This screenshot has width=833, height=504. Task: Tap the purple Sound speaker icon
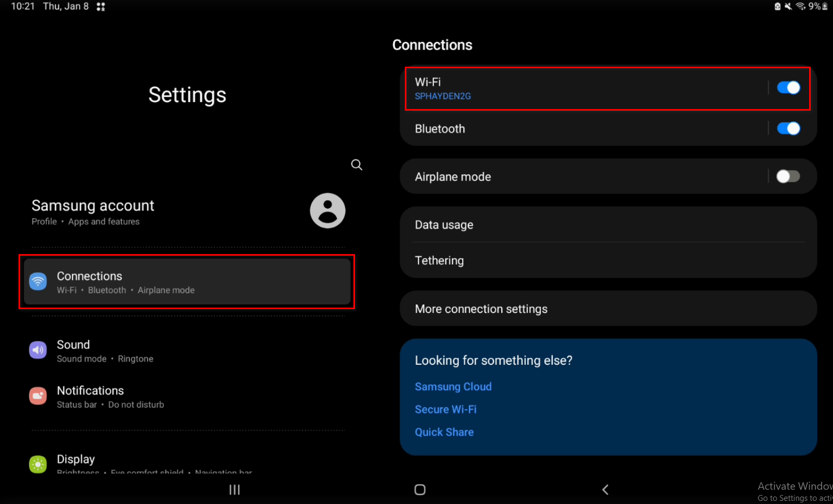pyautogui.click(x=38, y=350)
